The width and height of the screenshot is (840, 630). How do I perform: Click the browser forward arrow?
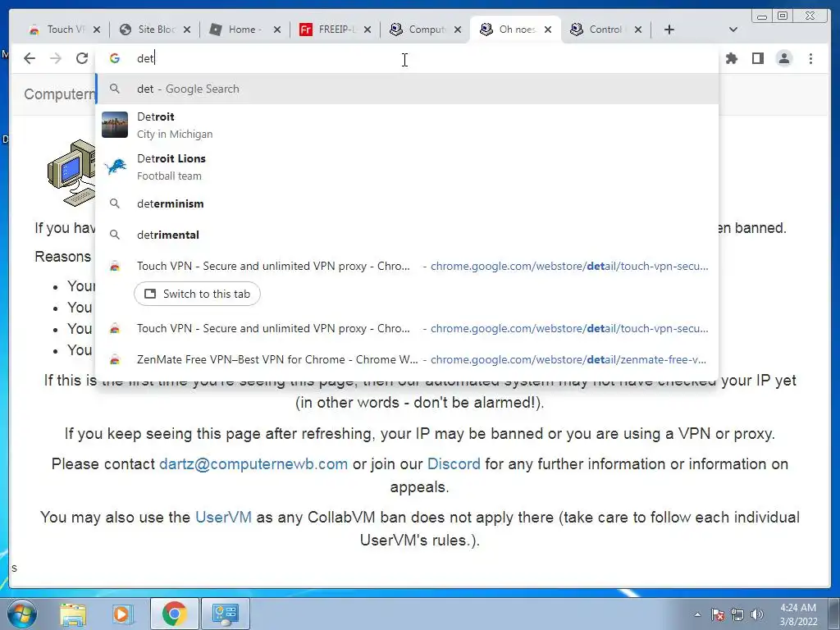point(56,58)
